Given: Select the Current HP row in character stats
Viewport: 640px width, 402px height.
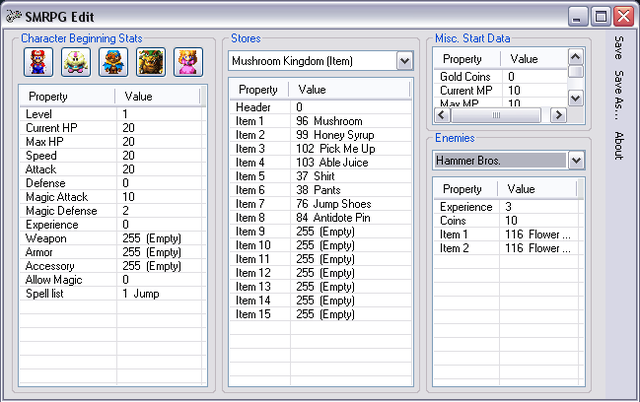Looking at the screenshot, I should tap(111, 128).
